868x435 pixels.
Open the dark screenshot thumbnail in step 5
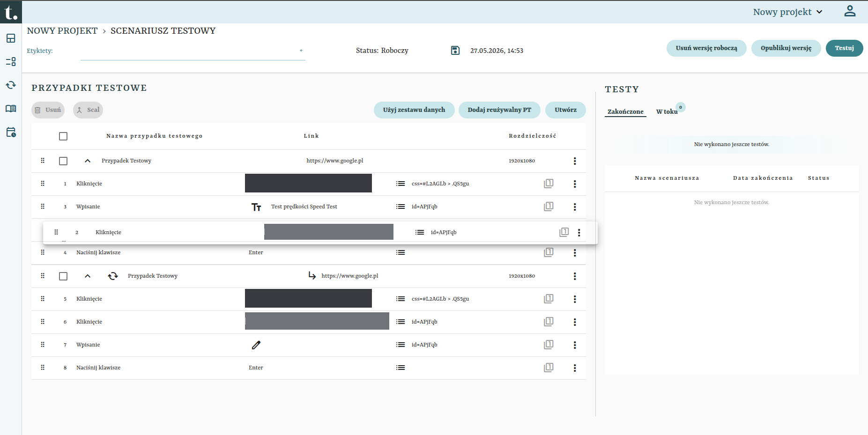[308, 298]
